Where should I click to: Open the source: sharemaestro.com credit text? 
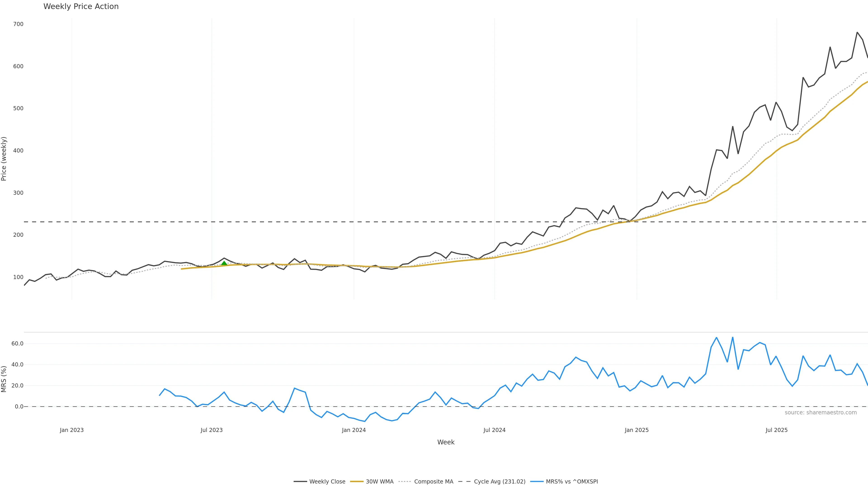coord(821,413)
